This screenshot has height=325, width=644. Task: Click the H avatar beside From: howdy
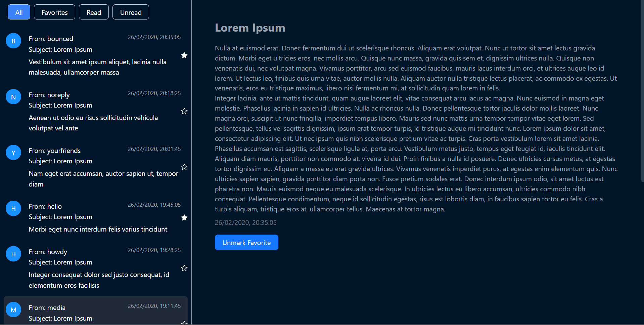(x=13, y=254)
